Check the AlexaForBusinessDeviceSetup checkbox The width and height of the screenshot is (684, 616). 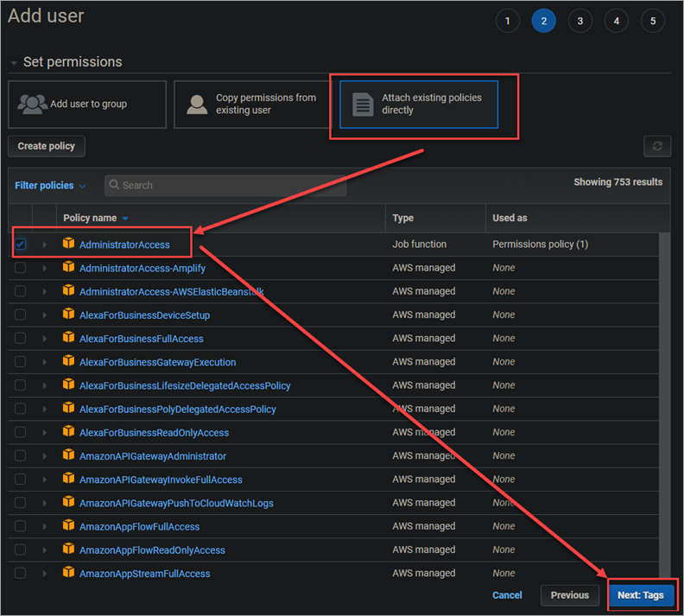(x=20, y=314)
